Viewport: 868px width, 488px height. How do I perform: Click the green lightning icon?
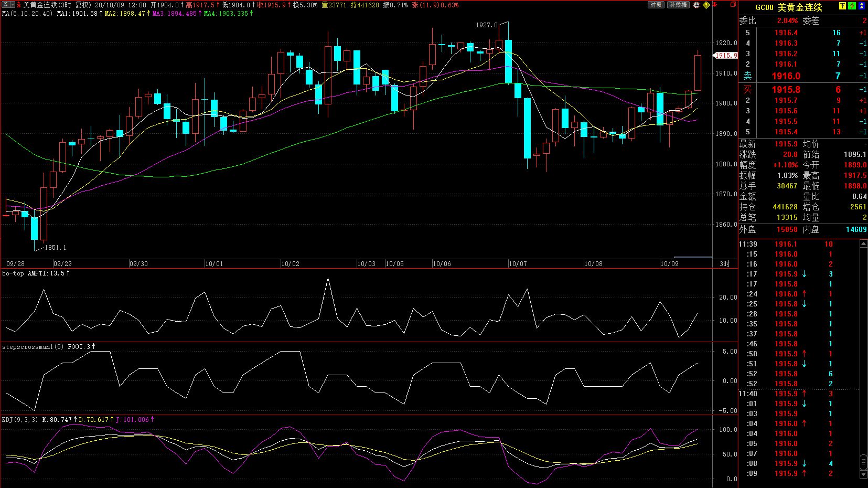pyautogui.click(x=852, y=6)
